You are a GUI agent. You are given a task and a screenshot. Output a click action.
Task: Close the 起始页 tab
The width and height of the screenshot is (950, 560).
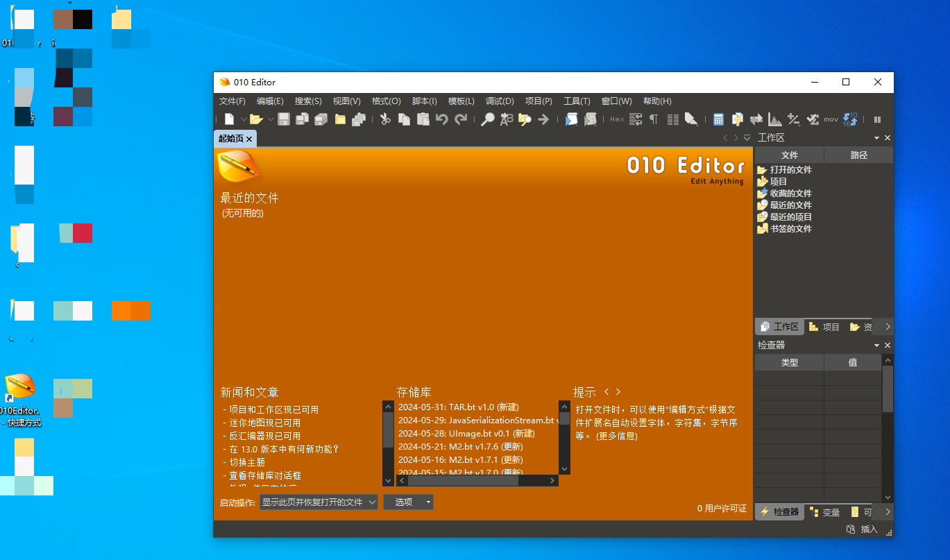[x=249, y=139]
